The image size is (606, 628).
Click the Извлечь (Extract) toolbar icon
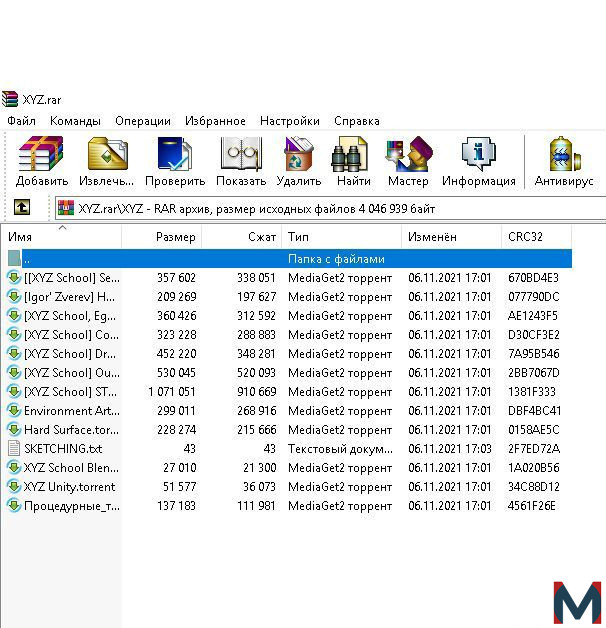pos(107,154)
